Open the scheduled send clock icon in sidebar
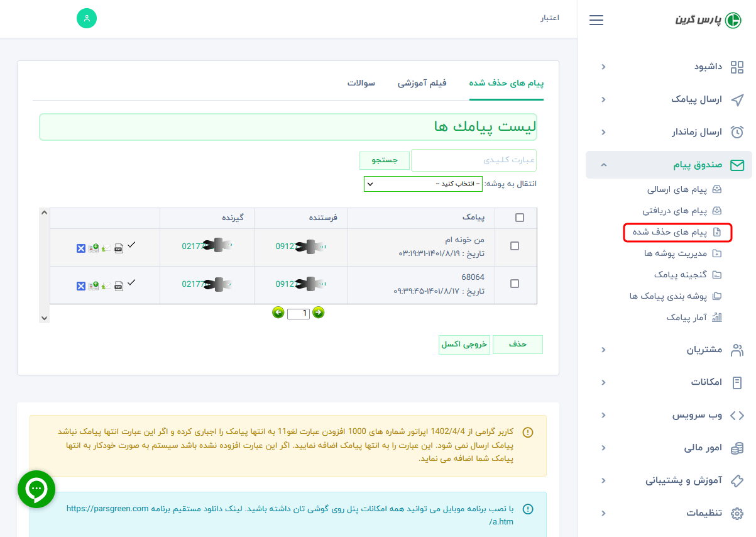 [737, 132]
